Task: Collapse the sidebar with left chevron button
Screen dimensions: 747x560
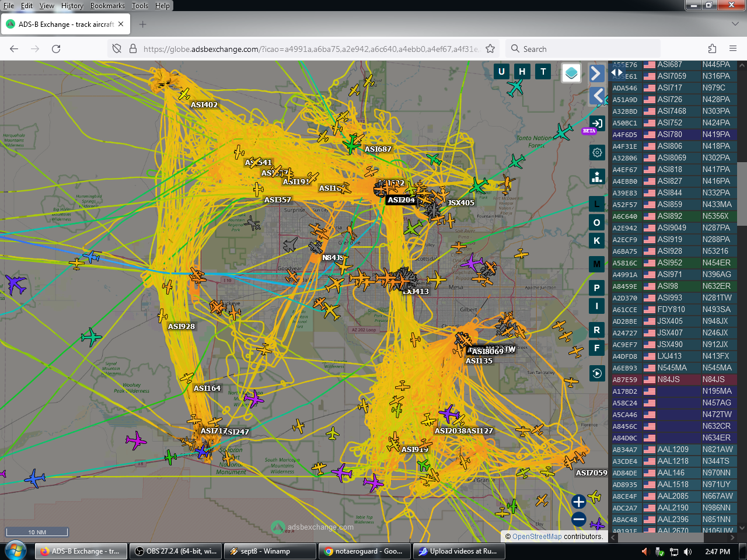Action: [x=597, y=96]
